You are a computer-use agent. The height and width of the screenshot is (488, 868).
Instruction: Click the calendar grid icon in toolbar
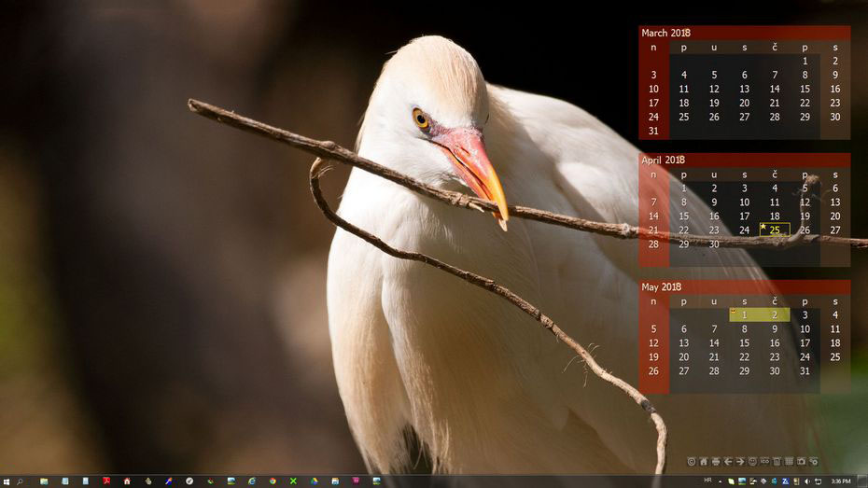(789, 461)
